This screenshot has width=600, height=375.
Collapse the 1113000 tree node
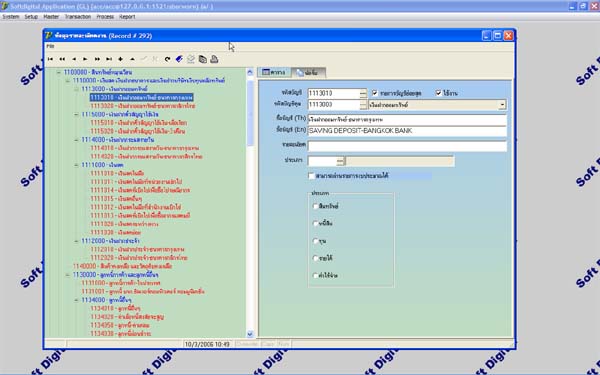point(76,89)
